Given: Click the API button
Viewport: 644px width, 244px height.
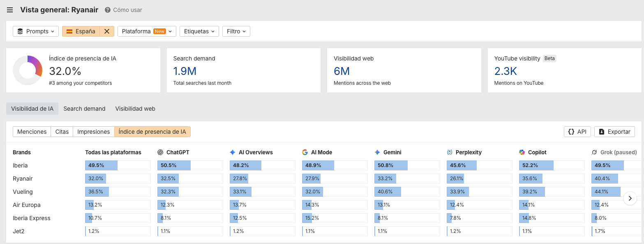Looking at the screenshot, I should click(x=577, y=132).
